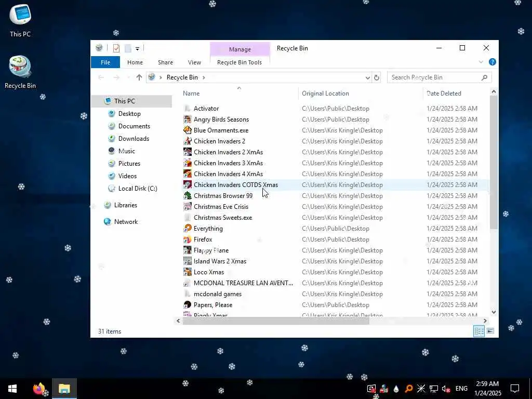532x399 pixels.
Task: Select This PC in navigation pane
Action: 131,101
